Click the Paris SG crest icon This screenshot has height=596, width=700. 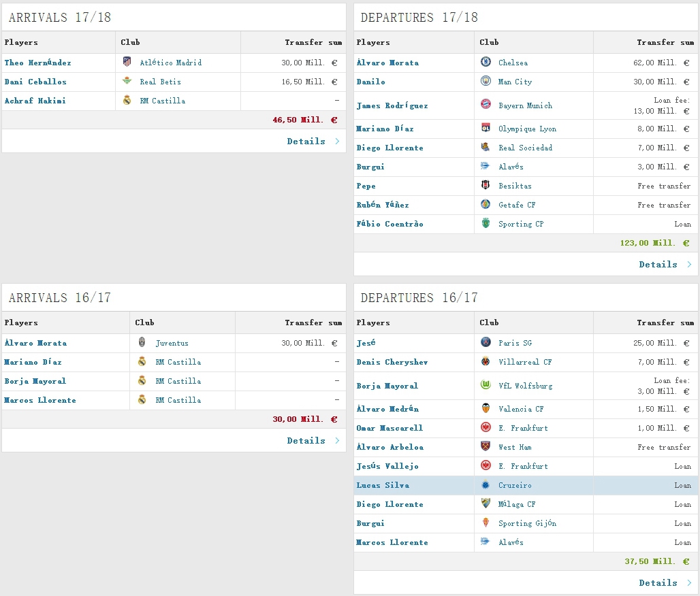(x=486, y=342)
